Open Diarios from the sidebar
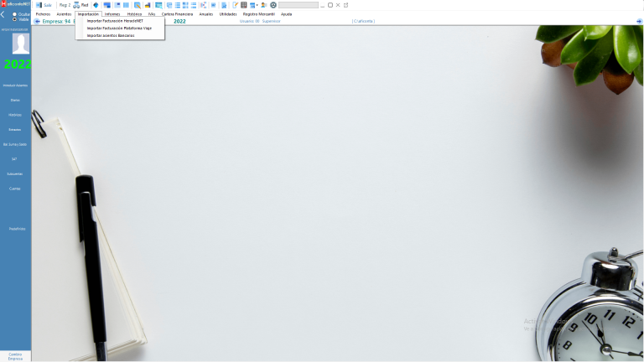 tap(15, 101)
